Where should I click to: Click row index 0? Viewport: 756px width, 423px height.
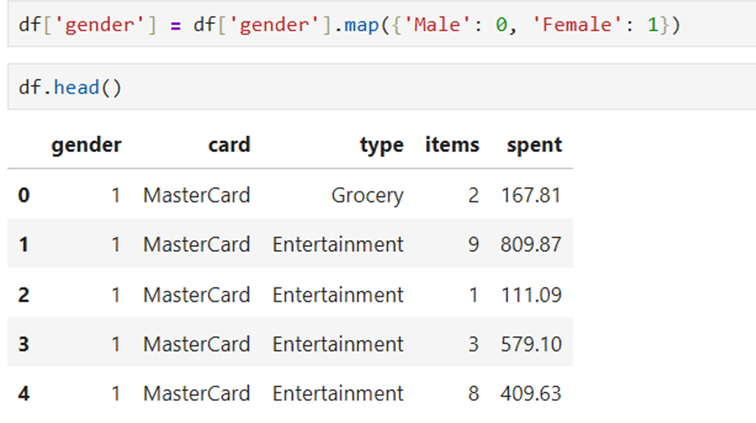(24, 195)
